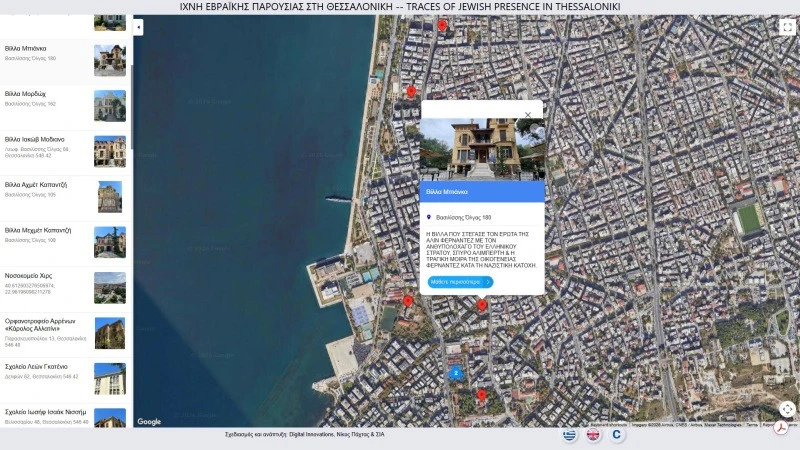The height and width of the screenshot is (450, 800).
Task: Click the sidebar list scrollbar
Action: 132,107
